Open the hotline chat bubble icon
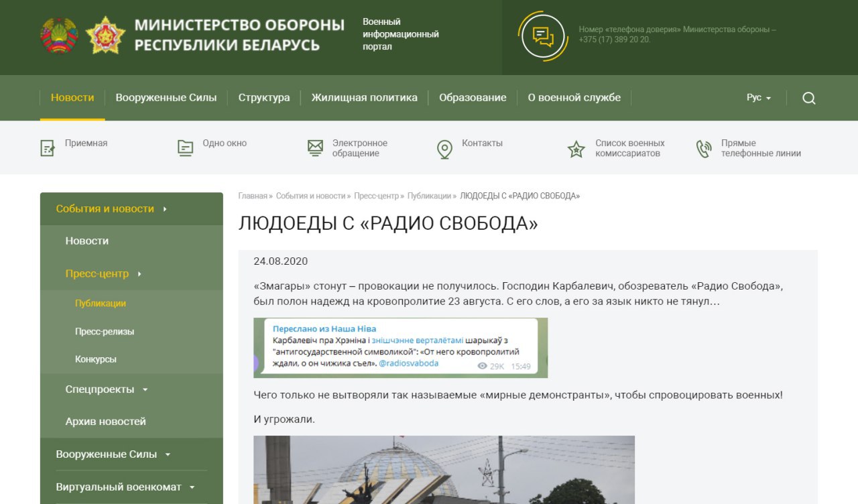Viewport: 858px width, 504px height. [544, 36]
